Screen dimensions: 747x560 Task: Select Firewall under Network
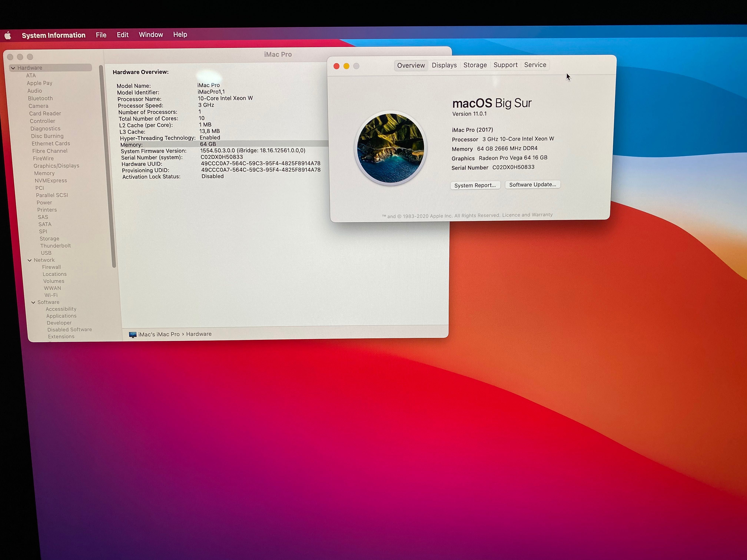coord(51,267)
